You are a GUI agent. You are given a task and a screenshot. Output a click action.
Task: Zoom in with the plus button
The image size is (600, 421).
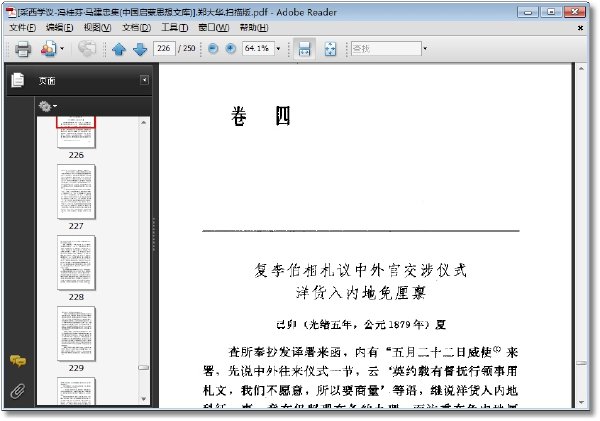[230, 49]
